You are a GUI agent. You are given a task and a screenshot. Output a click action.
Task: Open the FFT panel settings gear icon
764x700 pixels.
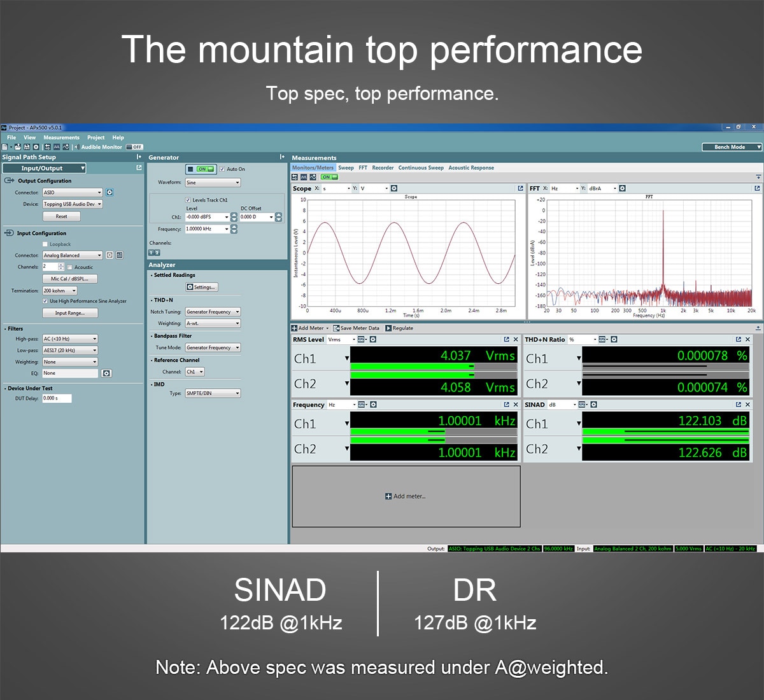pos(622,188)
